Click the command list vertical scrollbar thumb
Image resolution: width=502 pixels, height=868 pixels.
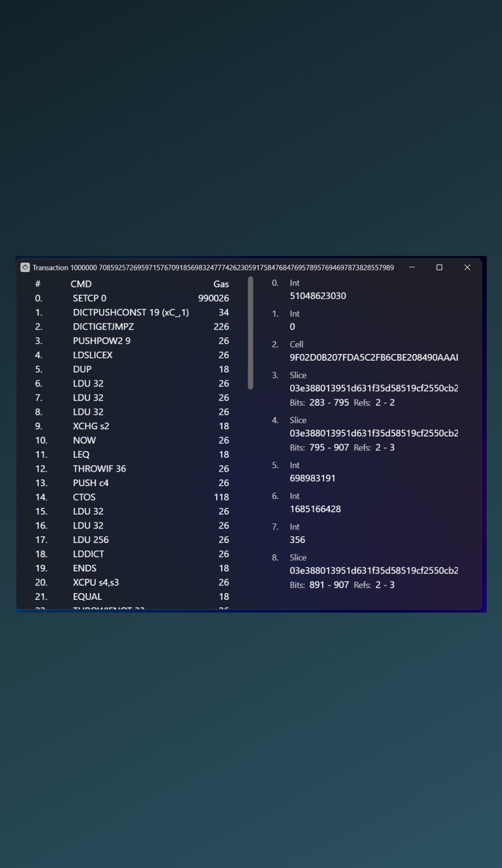251,333
